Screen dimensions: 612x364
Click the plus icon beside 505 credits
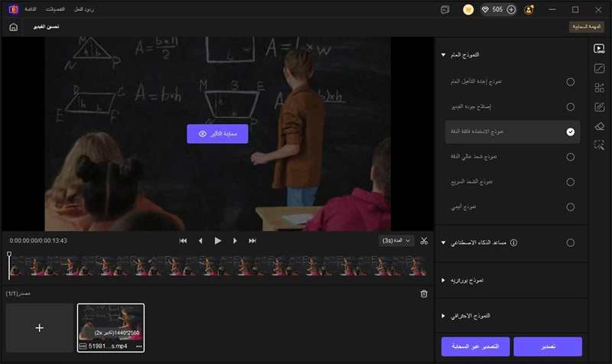[x=511, y=10]
